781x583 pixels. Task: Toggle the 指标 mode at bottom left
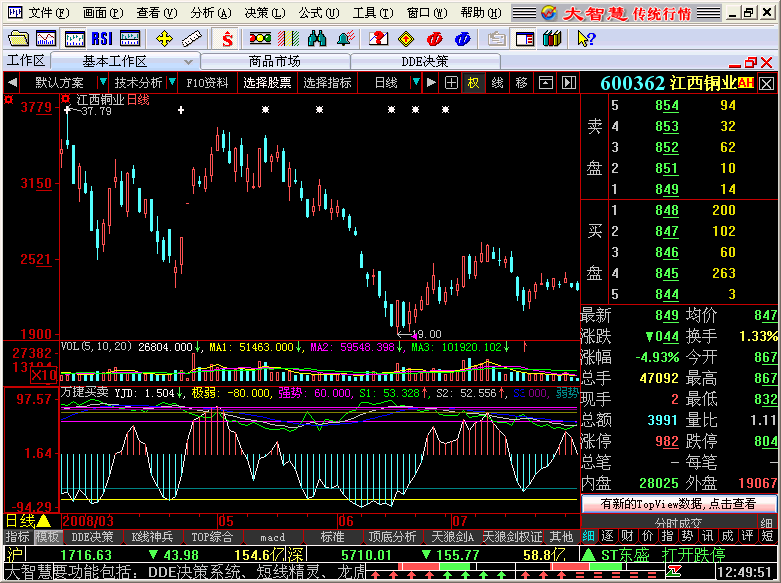18,537
